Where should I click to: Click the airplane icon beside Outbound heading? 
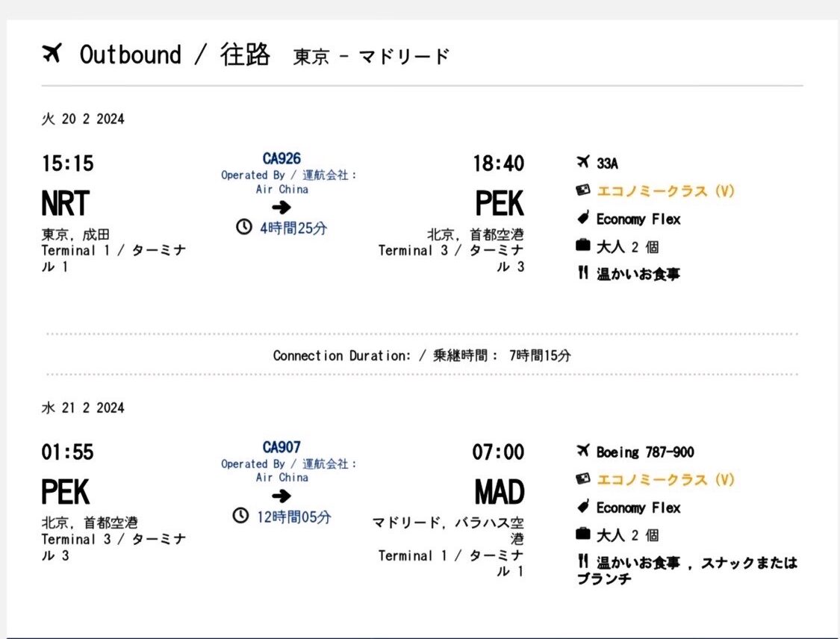coord(52,54)
